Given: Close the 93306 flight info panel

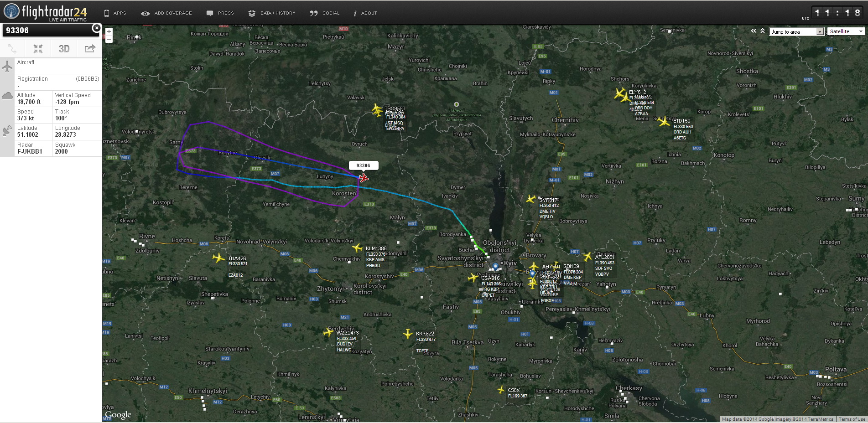Looking at the screenshot, I should coord(96,28).
